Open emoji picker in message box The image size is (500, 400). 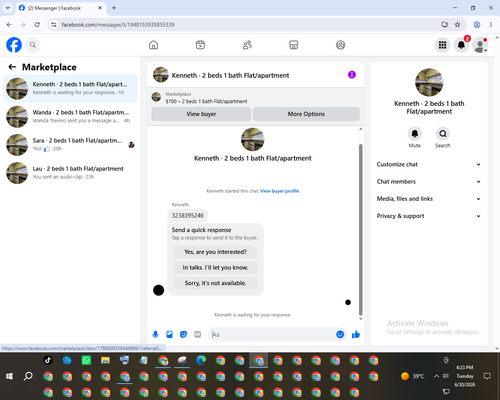(340, 334)
